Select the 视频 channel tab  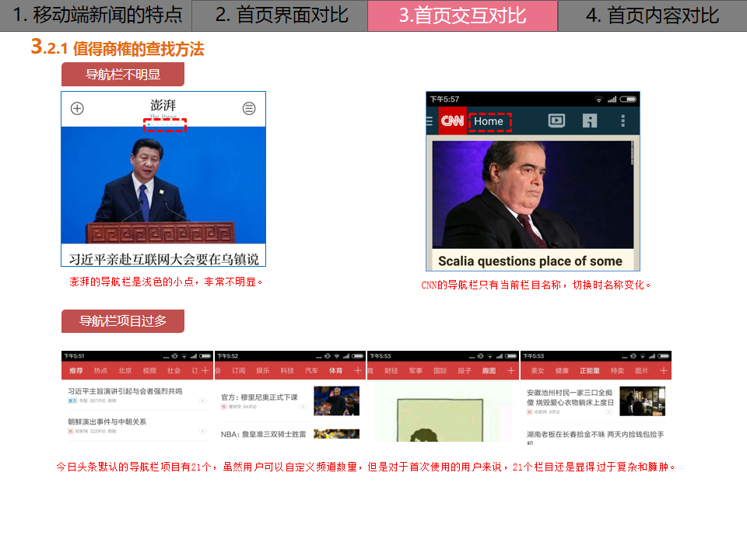149,370
